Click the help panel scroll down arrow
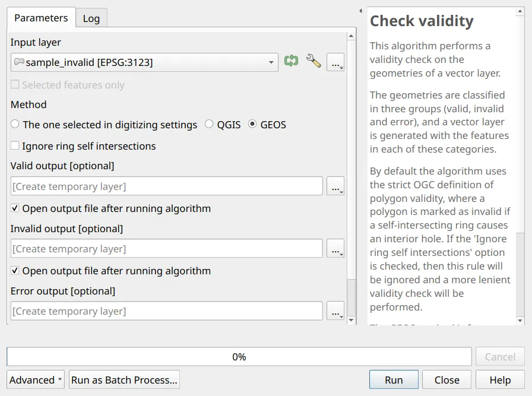The height and width of the screenshot is (396, 532). pyautogui.click(x=520, y=321)
